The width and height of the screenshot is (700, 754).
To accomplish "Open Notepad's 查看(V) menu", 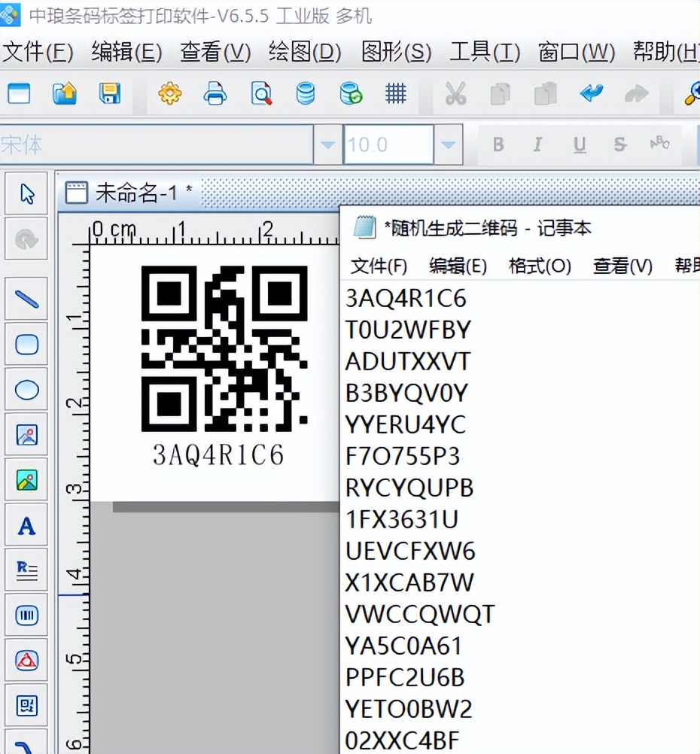I will (622, 266).
